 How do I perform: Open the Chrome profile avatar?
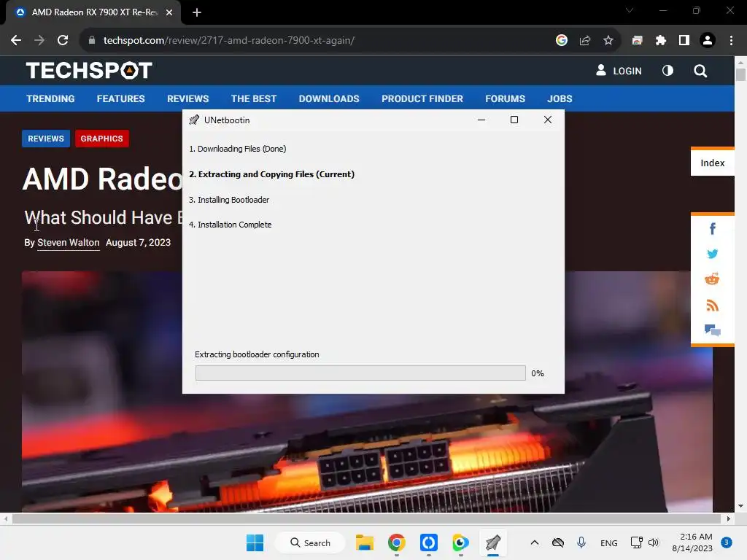[708, 41]
